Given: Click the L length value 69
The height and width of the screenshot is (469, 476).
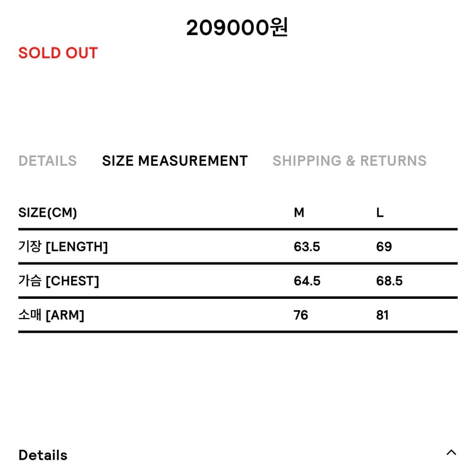Looking at the screenshot, I should coord(384,246).
